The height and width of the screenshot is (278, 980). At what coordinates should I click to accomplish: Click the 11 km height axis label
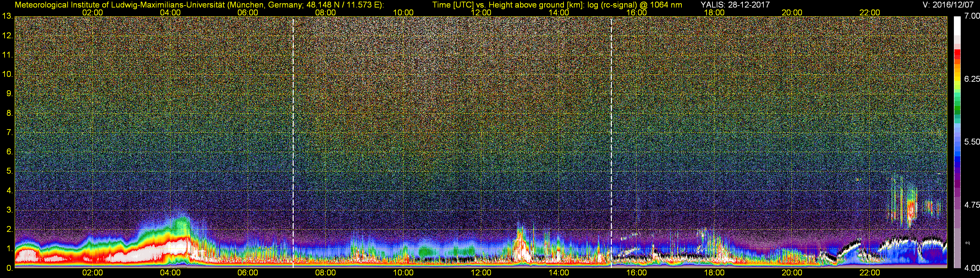coord(7,55)
